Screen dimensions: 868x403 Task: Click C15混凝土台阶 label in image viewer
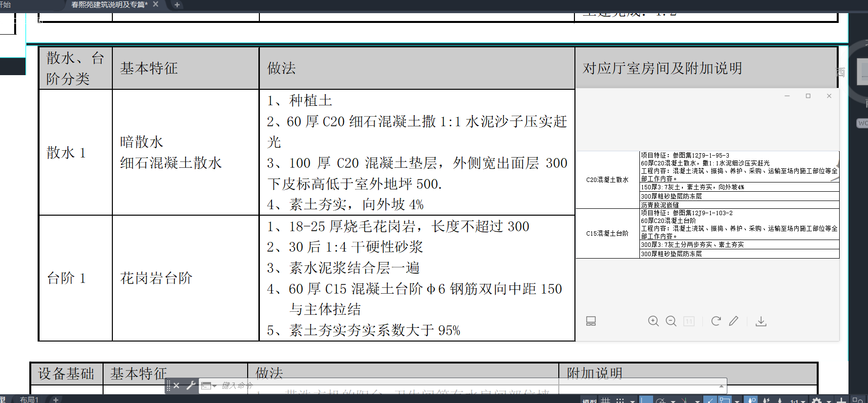[607, 233]
